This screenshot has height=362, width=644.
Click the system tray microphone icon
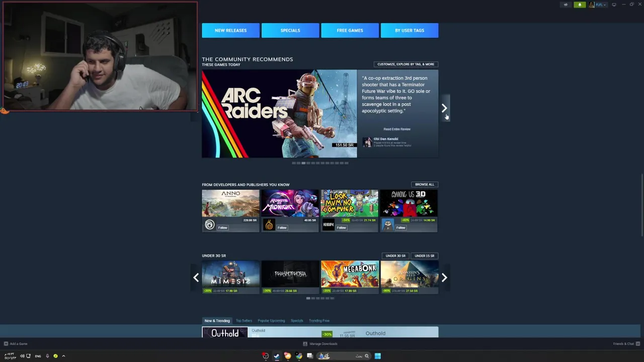(47, 356)
